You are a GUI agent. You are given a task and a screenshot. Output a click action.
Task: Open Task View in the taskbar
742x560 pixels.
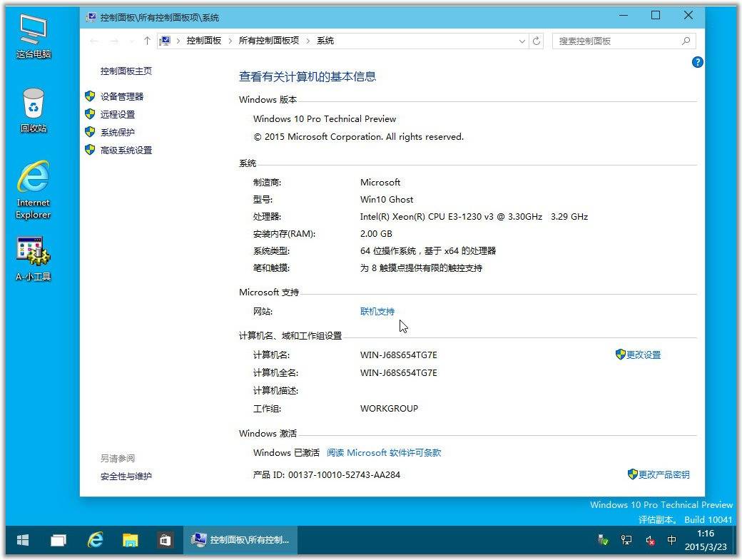click(x=59, y=539)
